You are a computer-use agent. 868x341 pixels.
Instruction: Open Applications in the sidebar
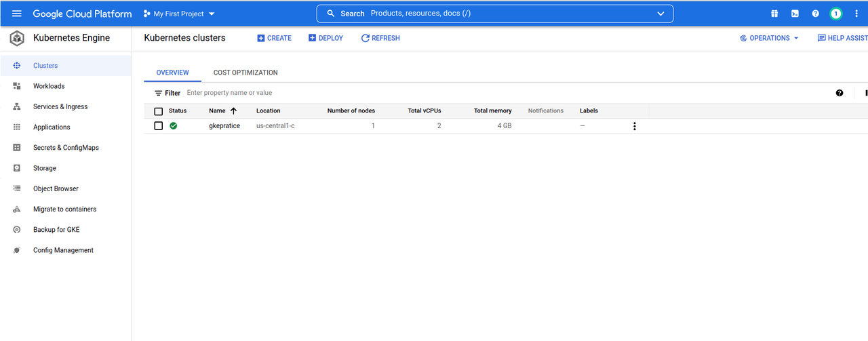click(52, 127)
